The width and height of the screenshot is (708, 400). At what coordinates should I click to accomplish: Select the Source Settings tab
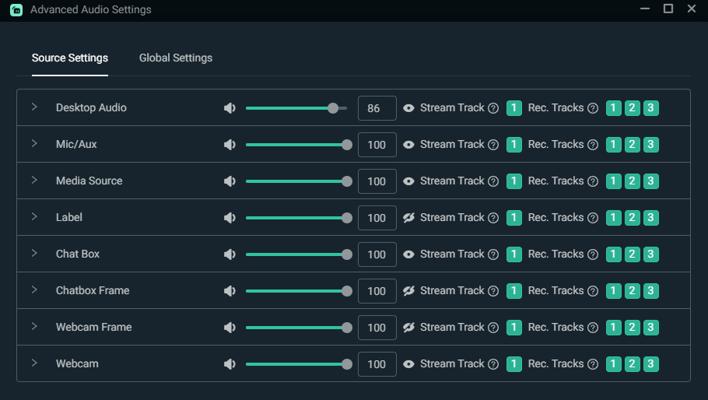tap(70, 58)
